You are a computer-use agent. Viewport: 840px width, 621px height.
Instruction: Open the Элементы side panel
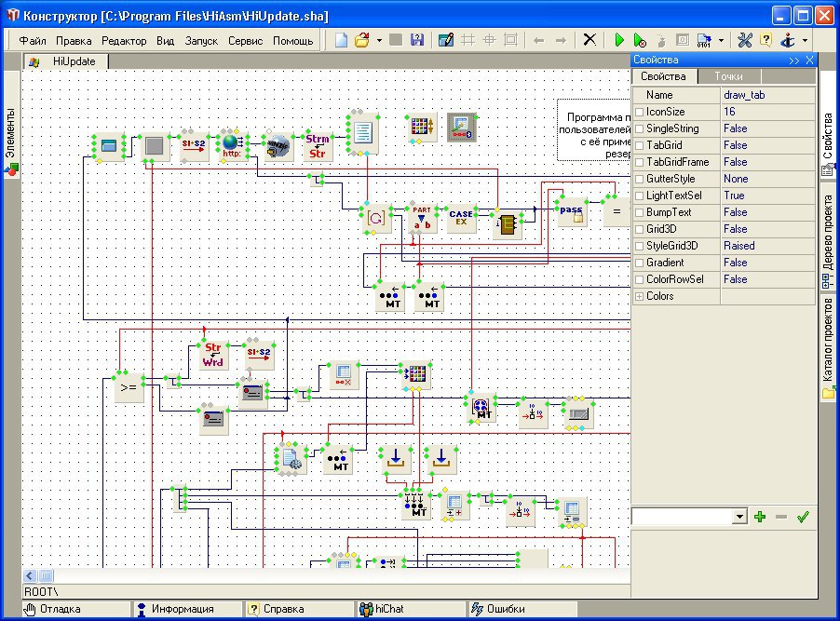click(11, 141)
